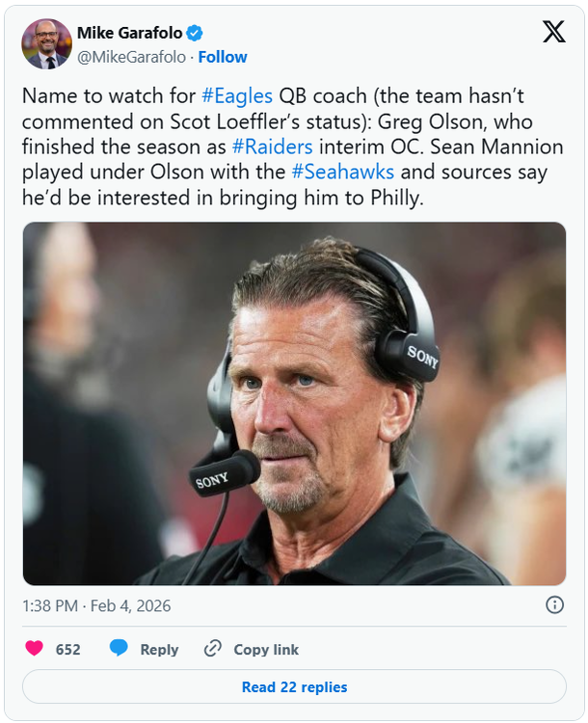
Task: Click the X logo icon
Action: click(554, 32)
